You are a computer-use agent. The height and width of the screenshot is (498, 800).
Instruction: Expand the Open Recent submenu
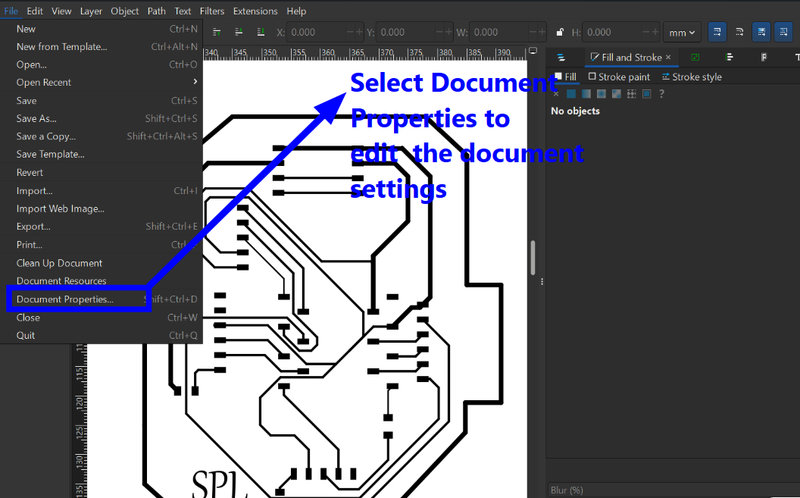pyautogui.click(x=102, y=83)
